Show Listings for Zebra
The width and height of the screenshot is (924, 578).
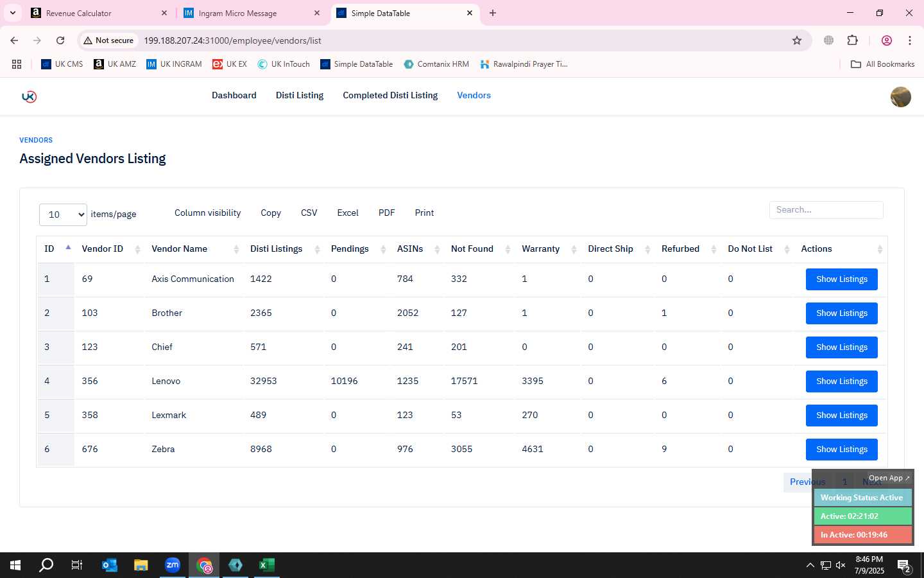coord(842,450)
